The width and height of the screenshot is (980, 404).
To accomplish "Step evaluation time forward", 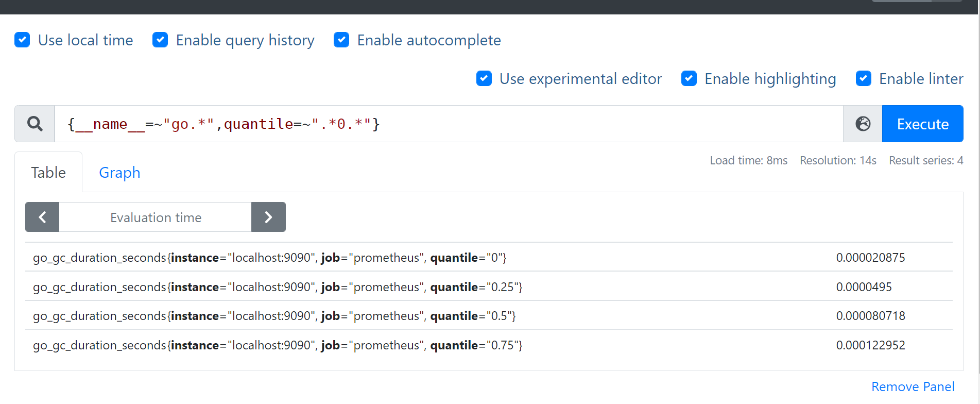I will [268, 217].
